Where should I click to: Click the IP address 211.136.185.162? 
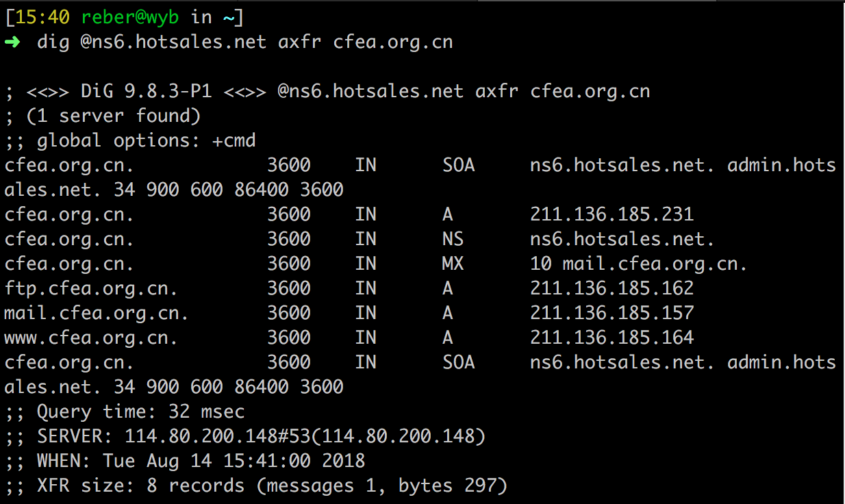click(x=611, y=288)
